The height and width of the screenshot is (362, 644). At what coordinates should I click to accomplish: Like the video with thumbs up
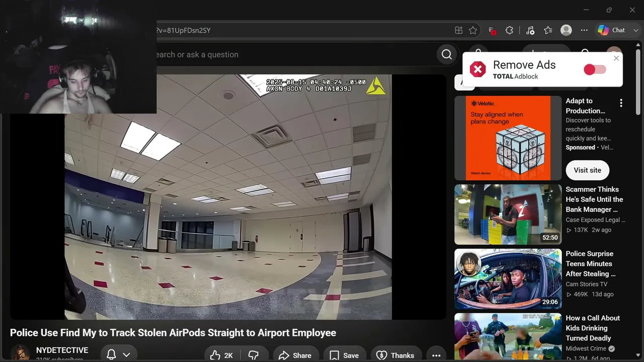[221, 355]
